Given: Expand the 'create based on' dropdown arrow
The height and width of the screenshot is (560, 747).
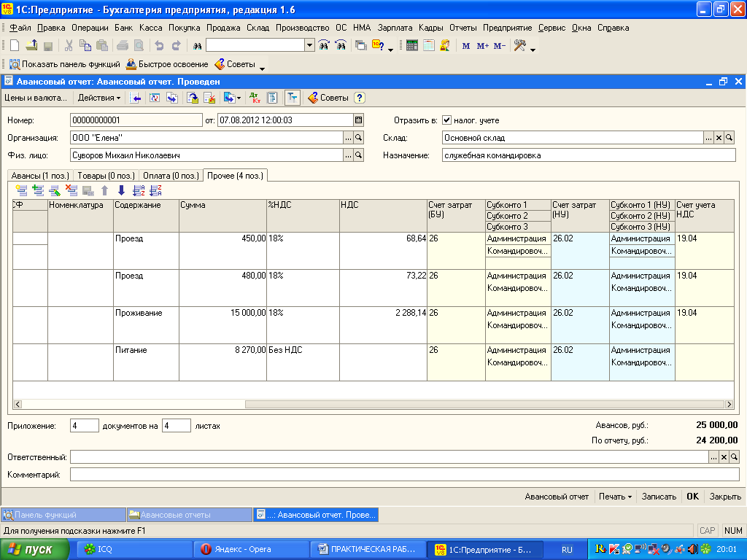Looking at the screenshot, I should [x=239, y=98].
